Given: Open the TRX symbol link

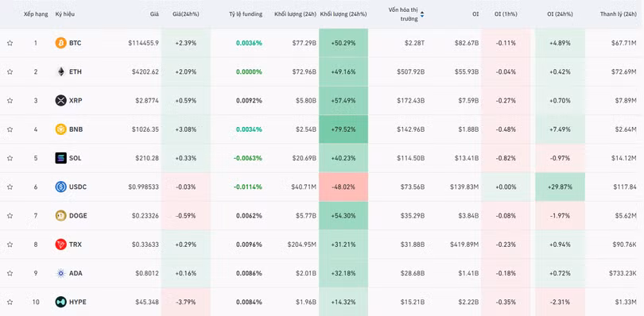Looking at the screenshot, I should (x=76, y=245).
